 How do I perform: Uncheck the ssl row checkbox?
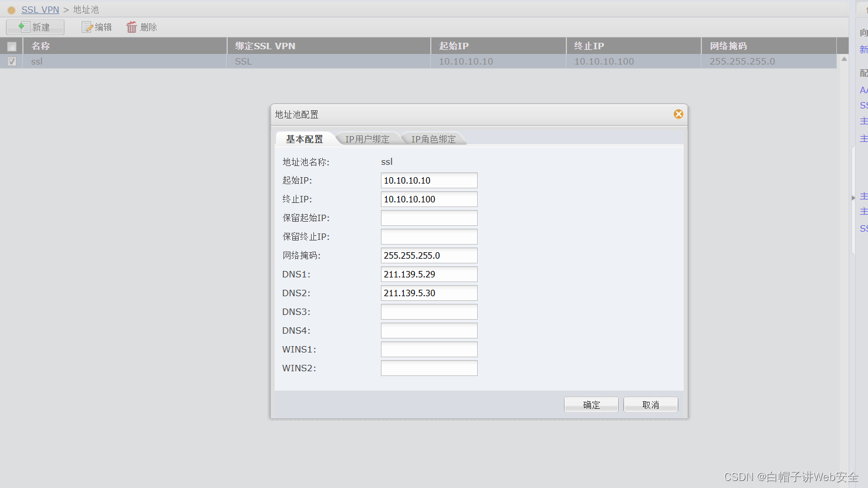coord(12,62)
